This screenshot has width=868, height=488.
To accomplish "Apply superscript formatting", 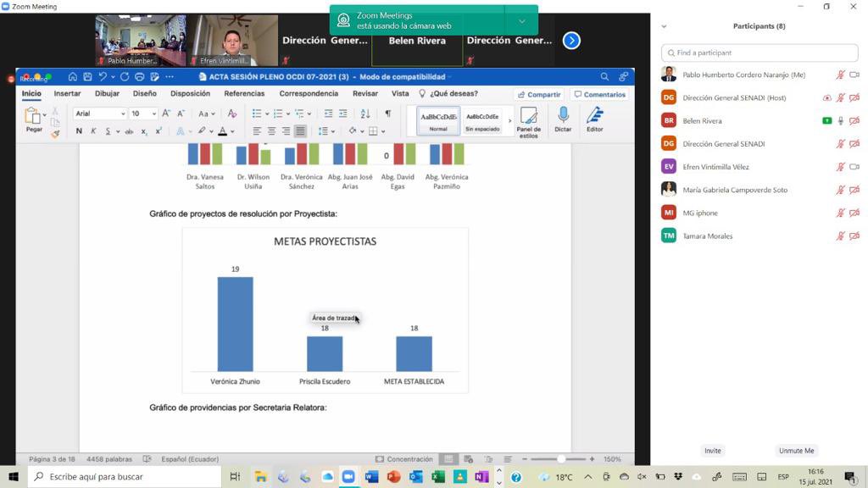I will point(159,131).
